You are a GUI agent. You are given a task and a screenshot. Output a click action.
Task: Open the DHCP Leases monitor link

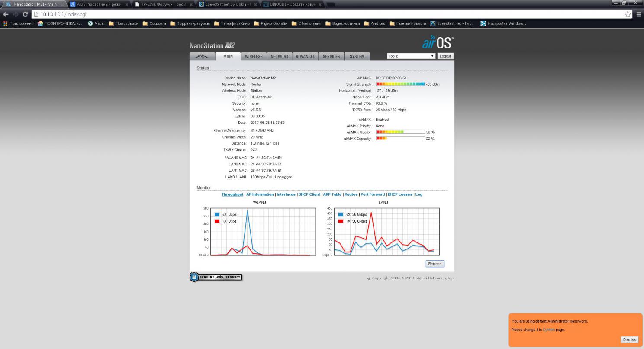coord(400,194)
